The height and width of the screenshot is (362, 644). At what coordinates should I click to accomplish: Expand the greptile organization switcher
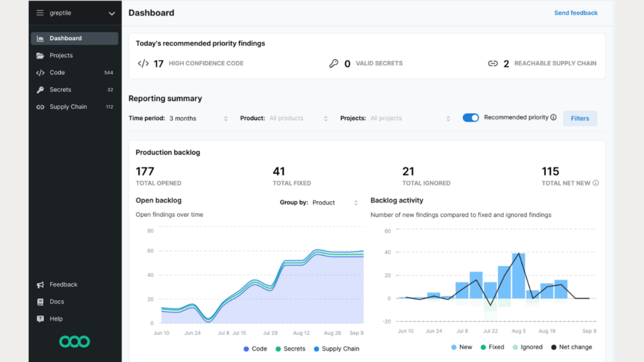click(x=112, y=13)
